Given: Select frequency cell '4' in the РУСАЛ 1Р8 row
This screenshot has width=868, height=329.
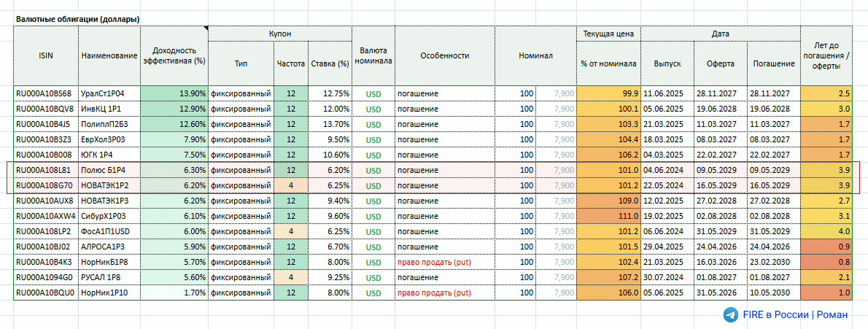Looking at the screenshot, I should (290, 277).
